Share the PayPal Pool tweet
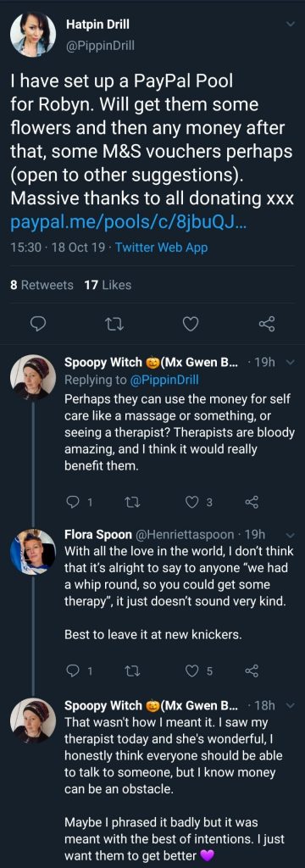 click(x=268, y=324)
